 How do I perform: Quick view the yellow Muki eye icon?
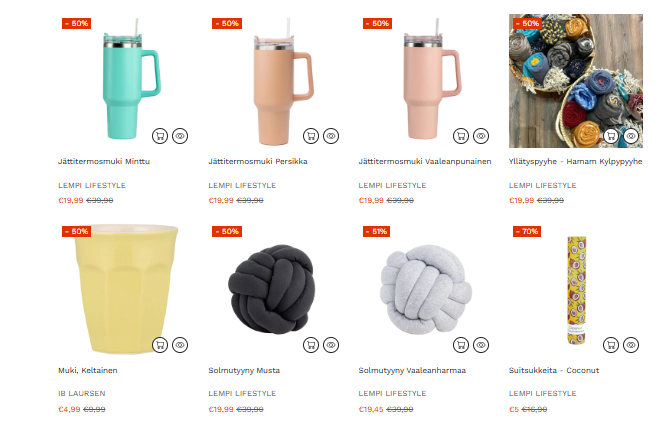tap(180, 345)
